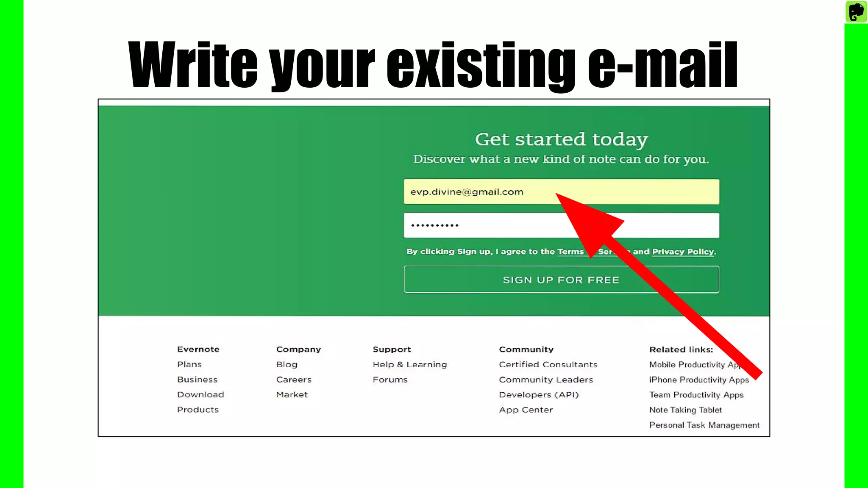Open the Business footer link

coord(197,380)
